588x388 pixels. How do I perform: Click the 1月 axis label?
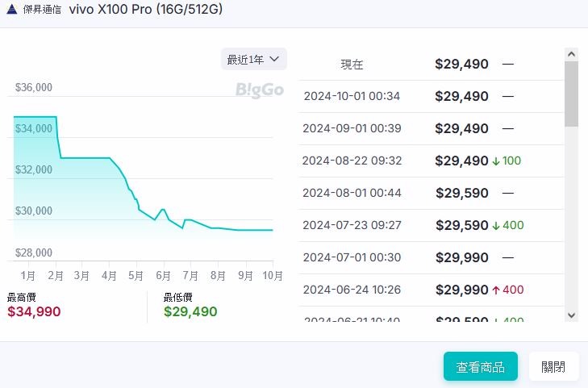pyautogui.click(x=27, y=276)
